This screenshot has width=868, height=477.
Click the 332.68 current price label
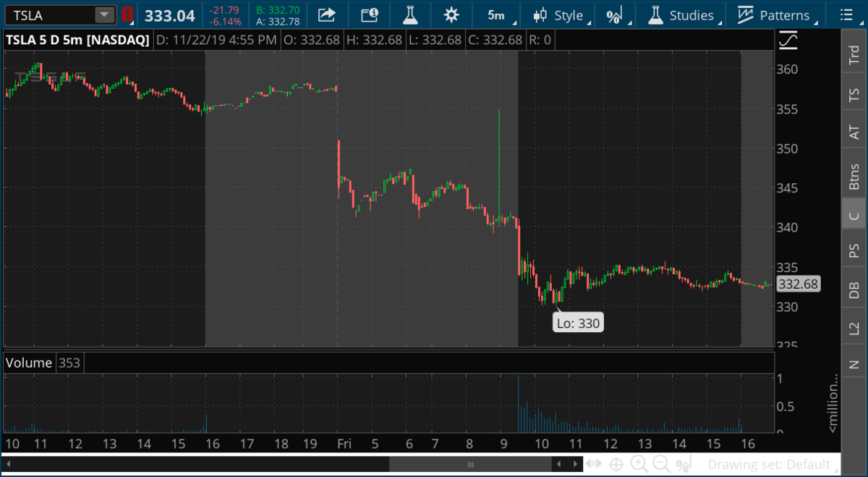[798, 284]
